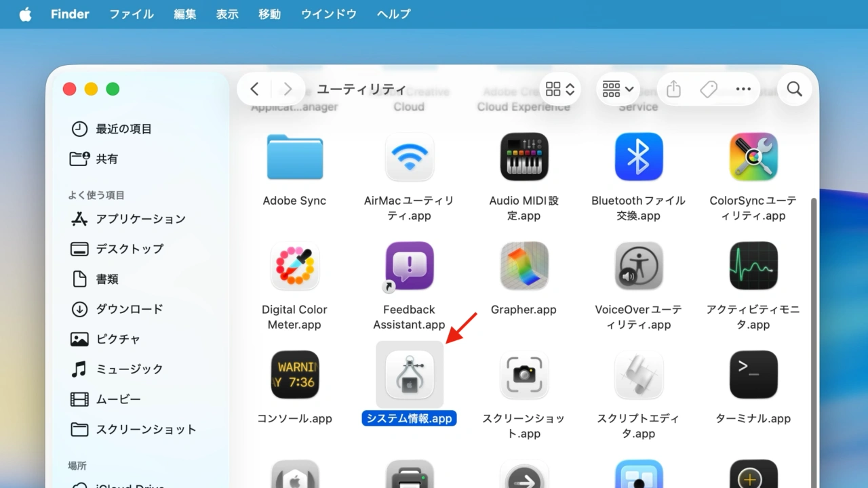The height and width of the screenshot is (488, 868).
Task: Launch Grapher.app
Action: (x=524, y=266)
